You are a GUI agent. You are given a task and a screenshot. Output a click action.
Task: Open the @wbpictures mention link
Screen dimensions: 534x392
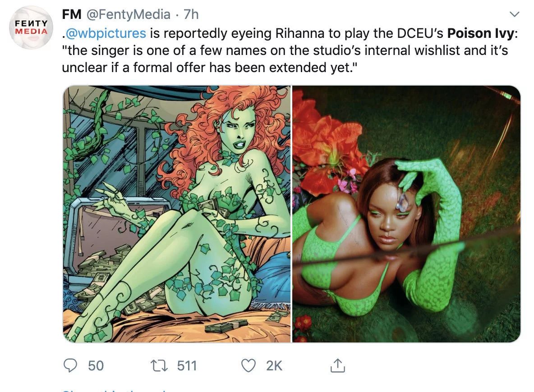coord(105,33)
